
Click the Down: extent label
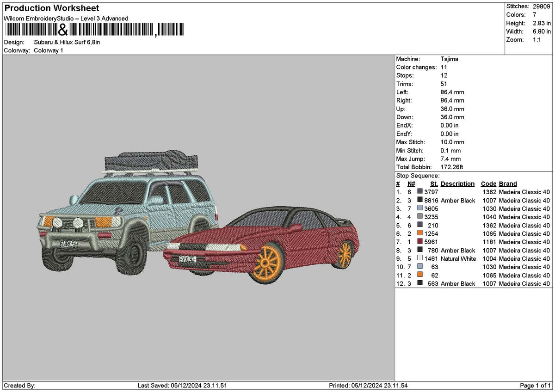point(405,117)
